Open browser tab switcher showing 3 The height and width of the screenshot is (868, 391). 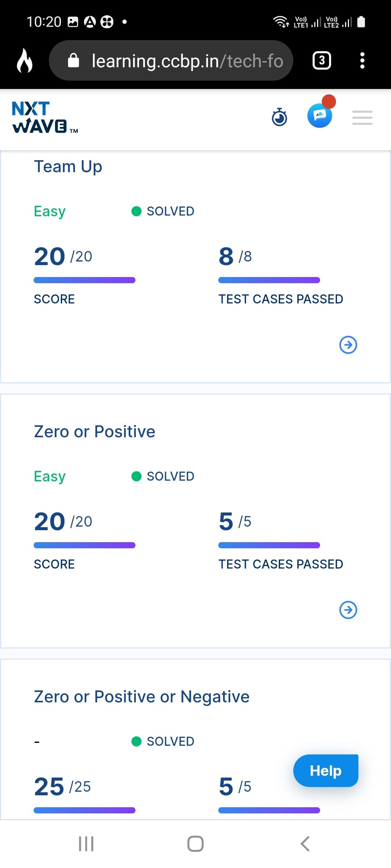322,60
